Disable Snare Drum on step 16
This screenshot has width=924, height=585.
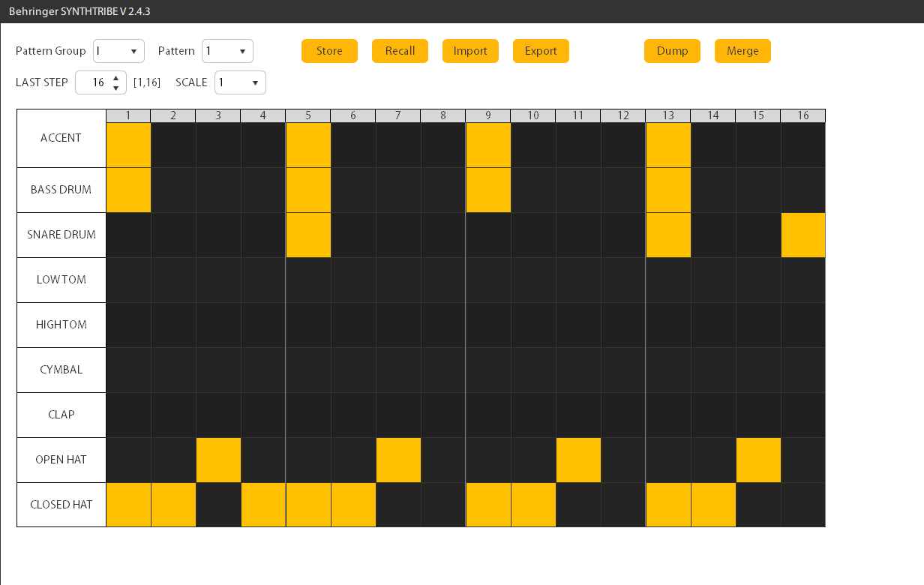point(802,235)
